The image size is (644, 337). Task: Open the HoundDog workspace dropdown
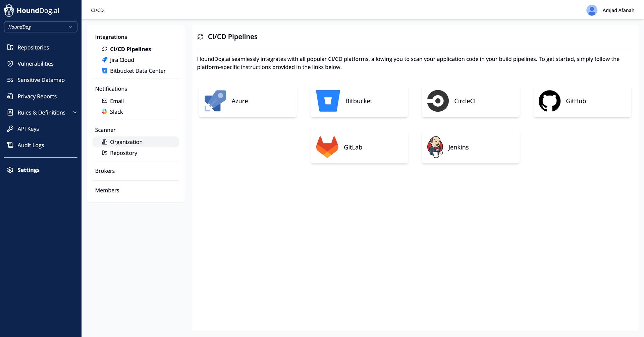click(x=41, y=27)
